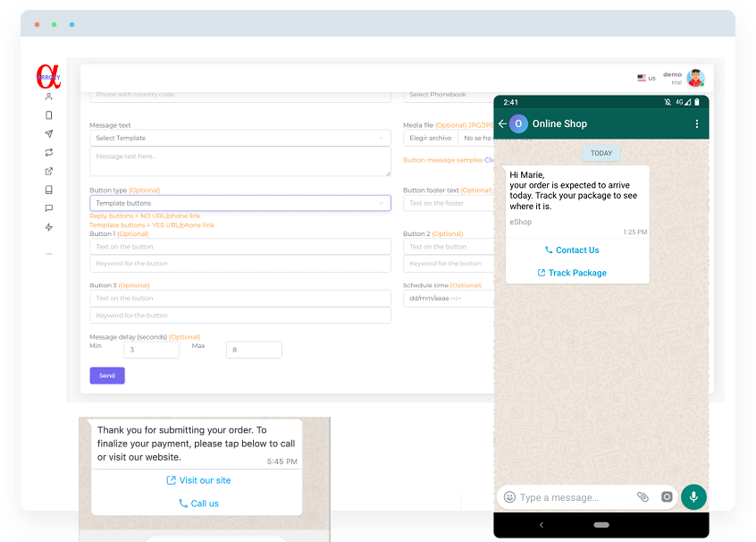
Task: Tap the camera icon in message bar
Action: tap(666, 497)
